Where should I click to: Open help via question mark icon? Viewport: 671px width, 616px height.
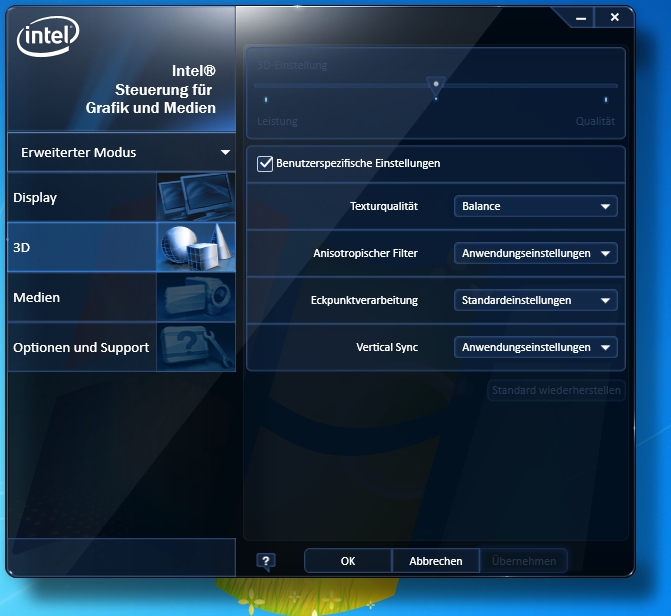click(x=266, y=561)
